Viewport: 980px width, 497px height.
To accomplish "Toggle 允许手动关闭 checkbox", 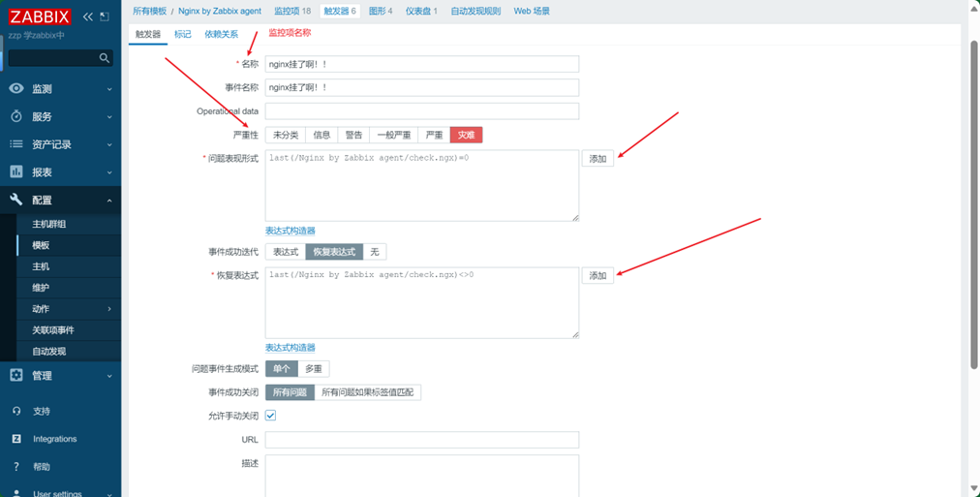I will coord(270,415).
